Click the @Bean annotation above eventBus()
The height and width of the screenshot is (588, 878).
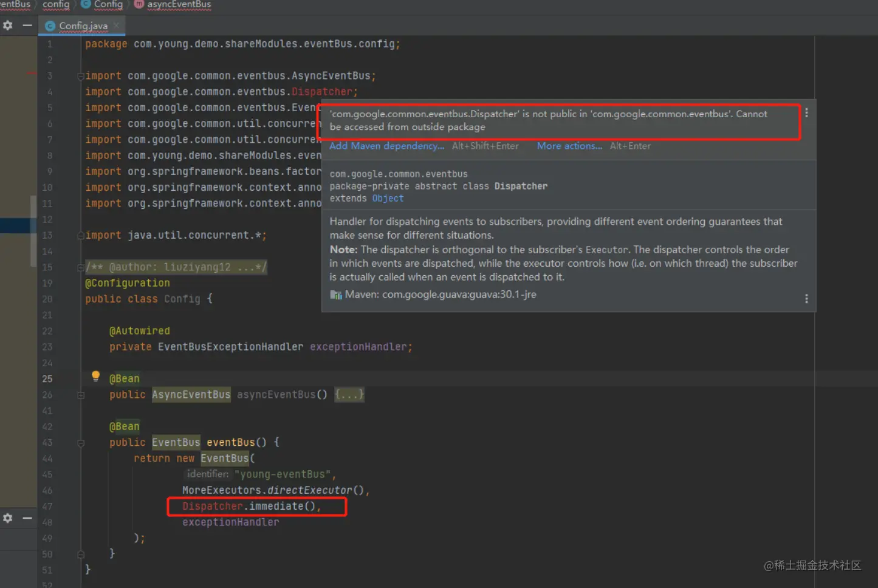click(x=125, y=426)
